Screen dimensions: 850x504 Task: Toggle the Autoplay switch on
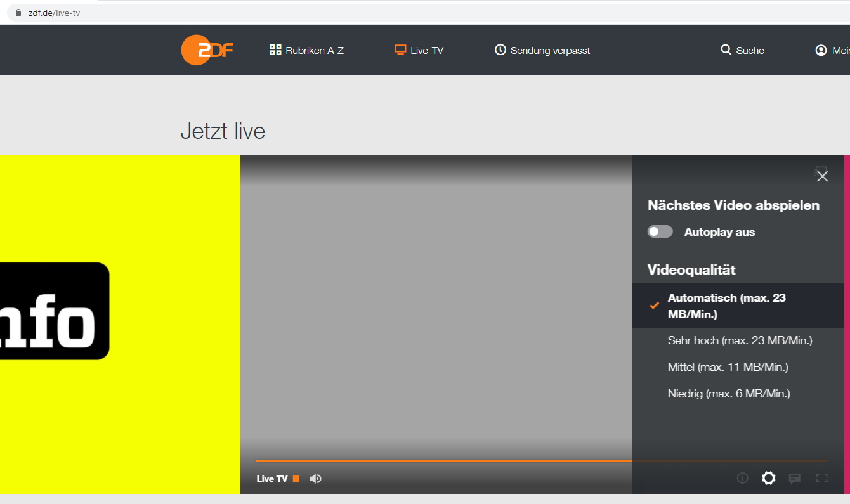click(x=660, y=232)
